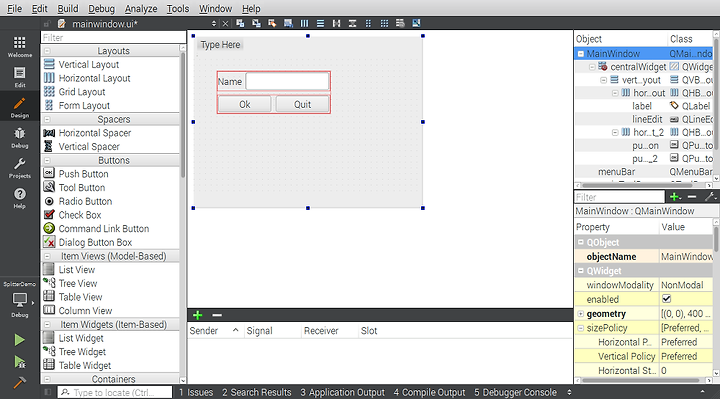
Task: Collapse the Spacers category
Action: [x=47, y=119]
